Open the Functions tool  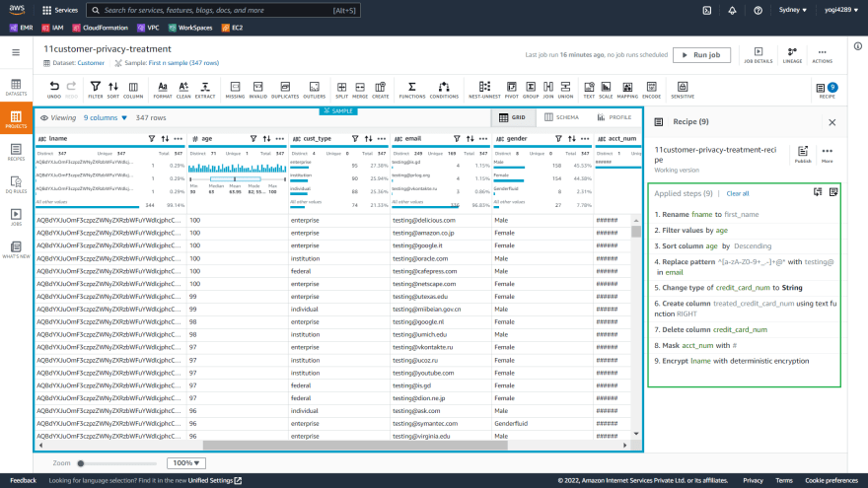coord(412,90)
